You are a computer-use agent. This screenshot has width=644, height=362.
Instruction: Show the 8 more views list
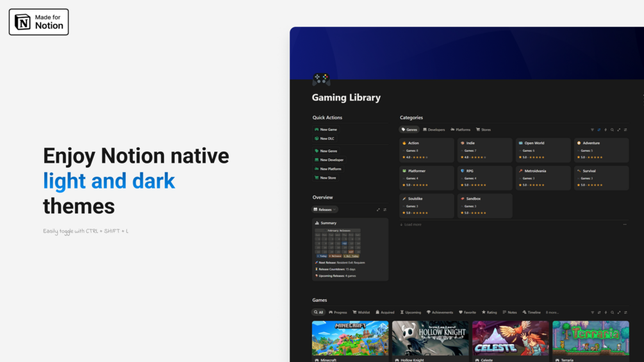552,313
